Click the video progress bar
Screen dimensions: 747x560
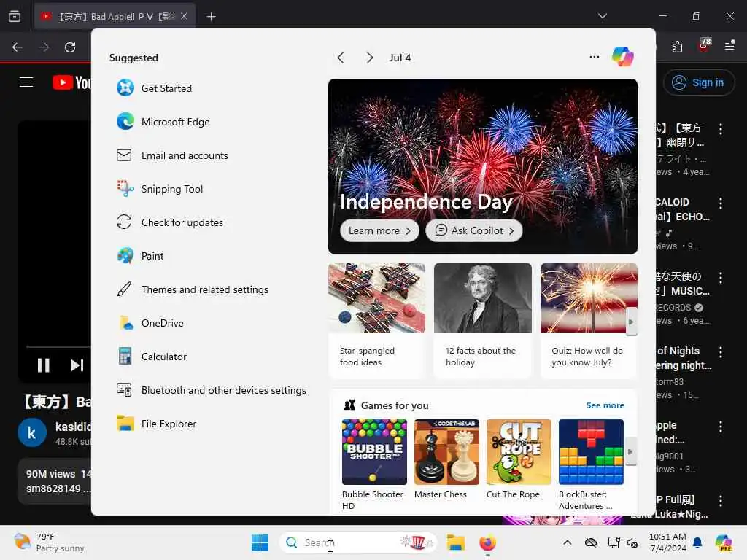(x=58, y=346)
